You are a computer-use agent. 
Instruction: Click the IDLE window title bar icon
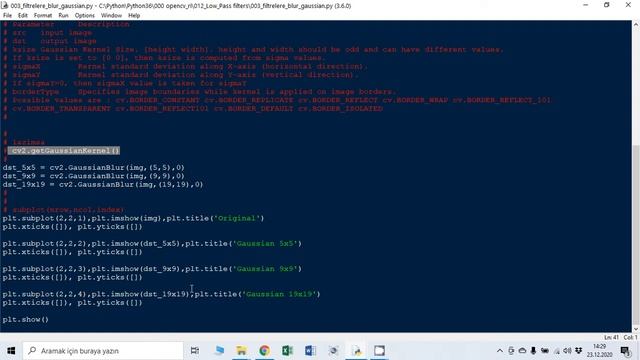click(x=5, y=5)
